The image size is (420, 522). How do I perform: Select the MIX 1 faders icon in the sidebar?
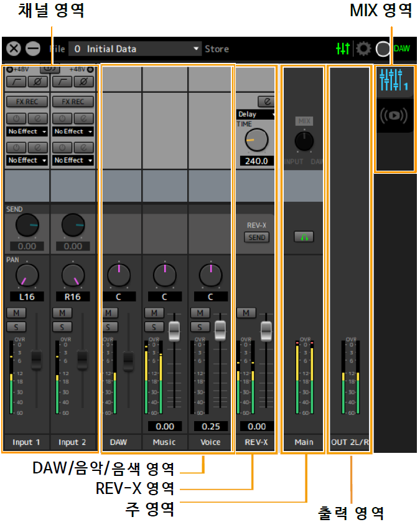click(393, 80)
